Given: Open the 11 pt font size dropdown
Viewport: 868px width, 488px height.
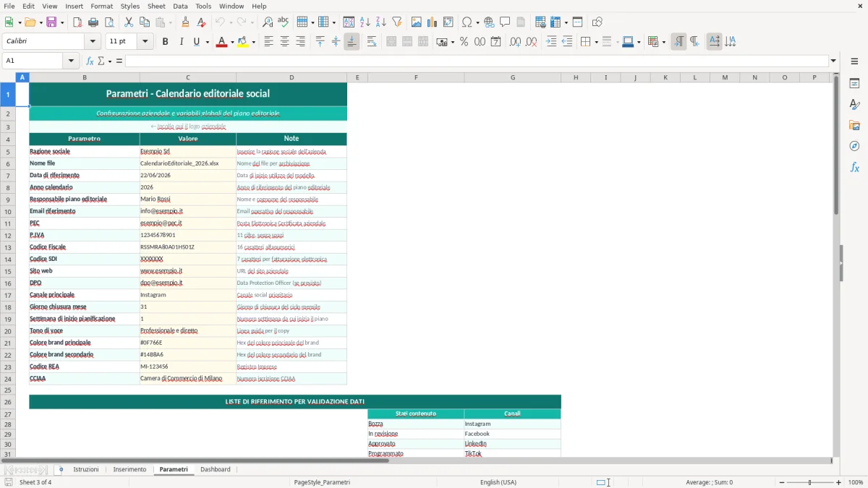Looking at the screenshot, I should pyautogui.click(x=145, y=42).
